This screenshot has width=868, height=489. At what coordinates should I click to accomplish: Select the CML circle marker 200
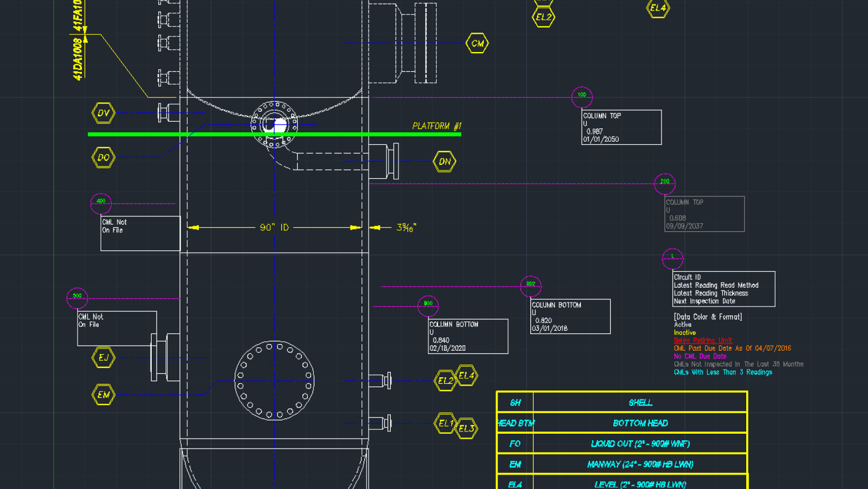coord(664,182)
